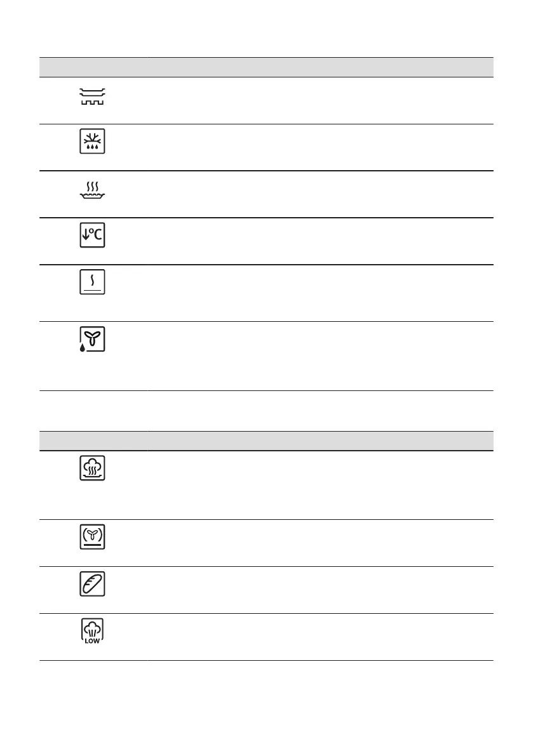Select the defrost snowflake icon
Screen dimensions: 533x756
93,143
